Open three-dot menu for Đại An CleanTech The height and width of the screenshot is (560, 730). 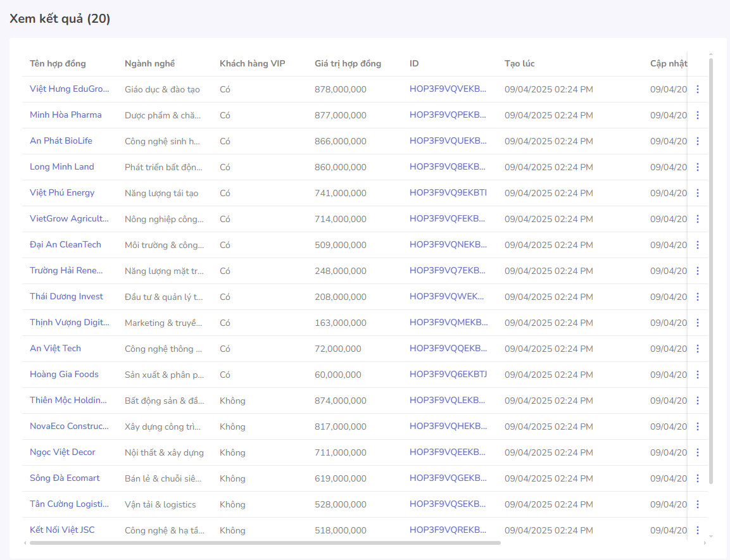click(698, 245)
